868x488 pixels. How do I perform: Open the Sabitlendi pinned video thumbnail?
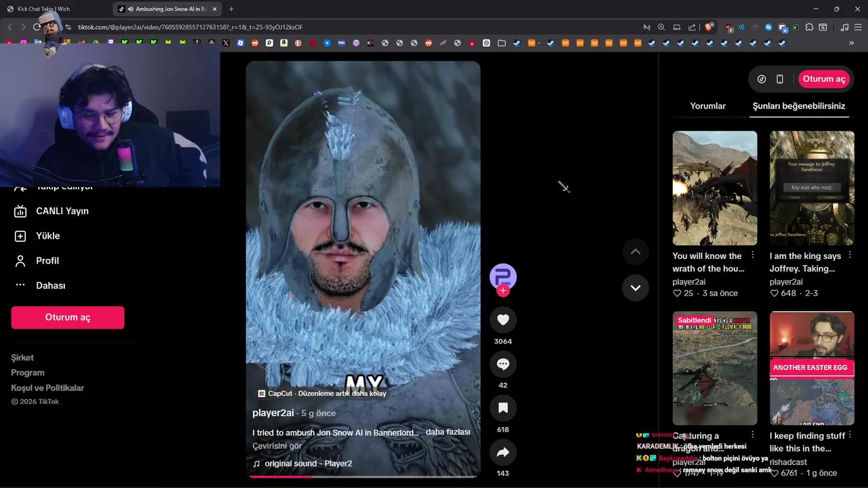(715, 368)
